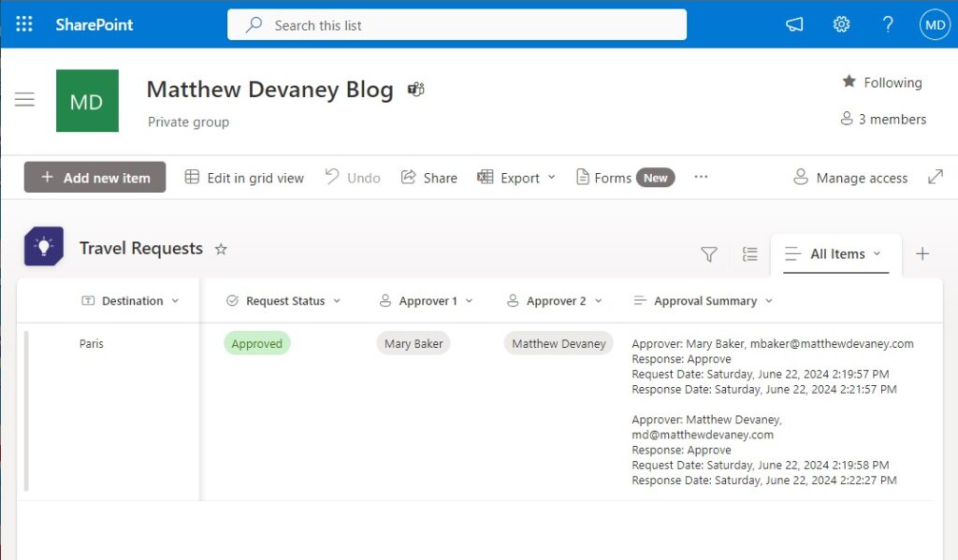Click the Travel Requests lightbulb list icon
Image resolution: width=958 pixels, height=560 pixels.
pyautogui.click(x=44, y=246)
